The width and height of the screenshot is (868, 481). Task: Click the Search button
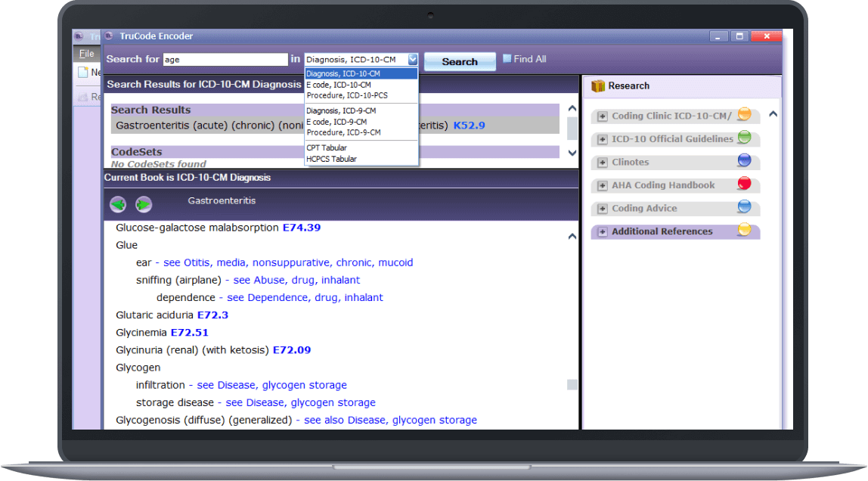click(x=459, y=61)
